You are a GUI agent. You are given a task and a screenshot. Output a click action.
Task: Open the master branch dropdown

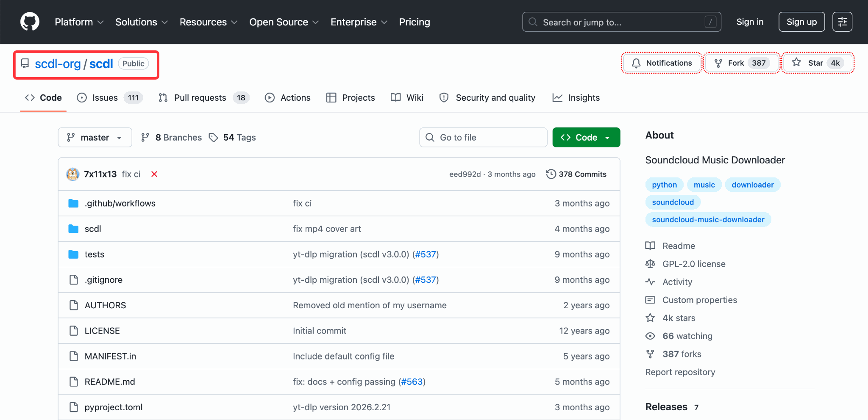(x=95, y=138)
